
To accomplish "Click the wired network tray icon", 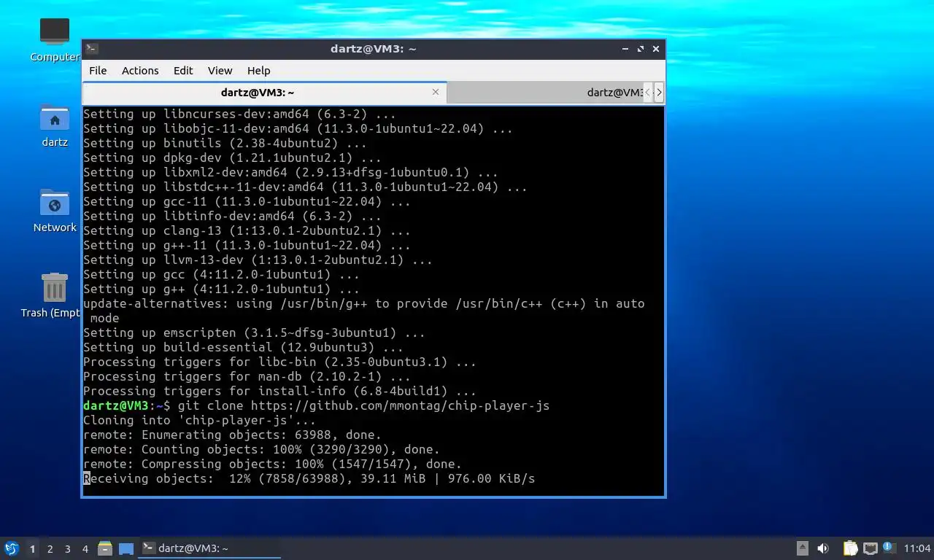I will tap(870, 548).
